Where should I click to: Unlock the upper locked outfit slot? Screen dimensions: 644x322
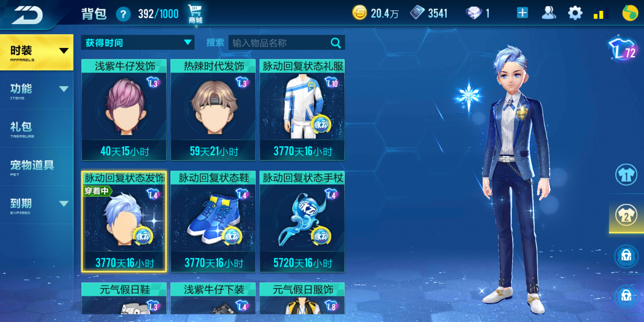[x=626, y=256]
